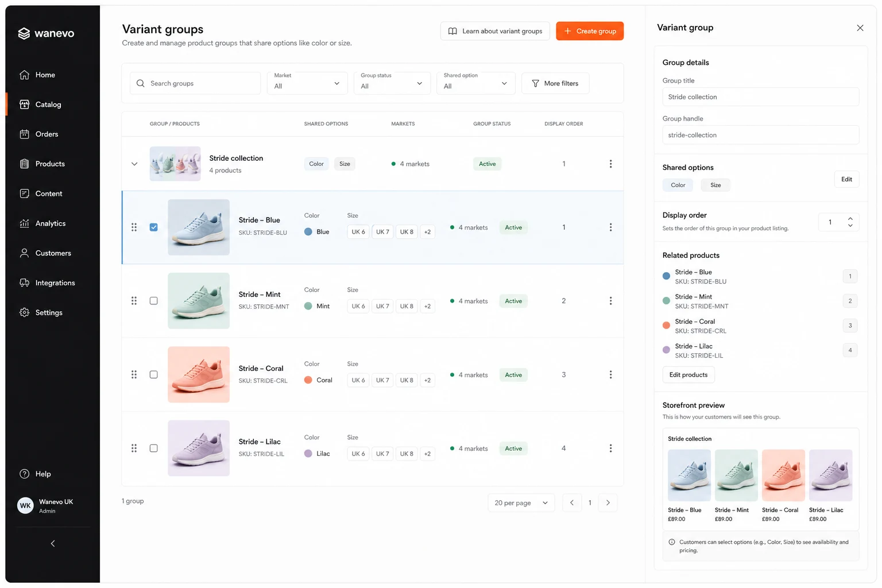
Task: Open the three-dot menu for Stride – Mint
Action: [x=610, y=301]
